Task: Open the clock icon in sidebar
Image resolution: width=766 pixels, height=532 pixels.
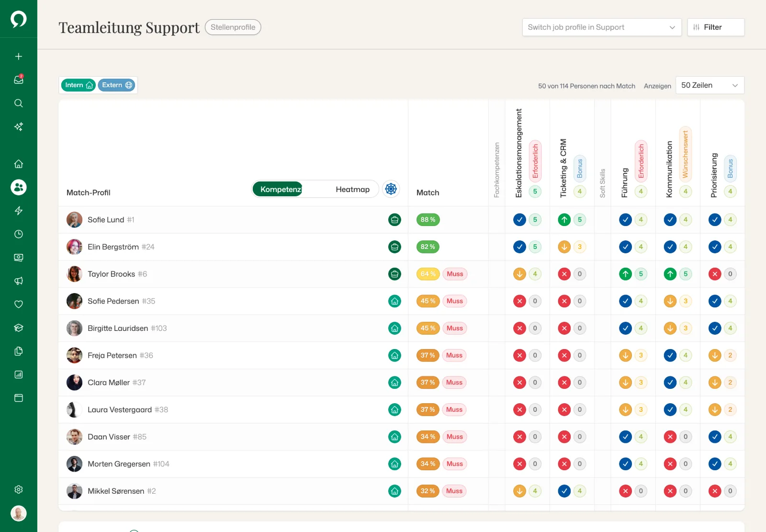Action: click(x=19, y=234)
